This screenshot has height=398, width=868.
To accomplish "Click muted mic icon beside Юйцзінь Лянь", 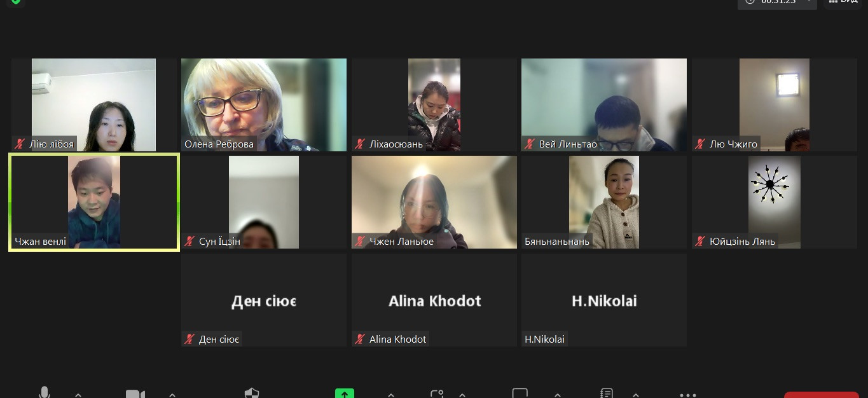I will coord(701,241).
